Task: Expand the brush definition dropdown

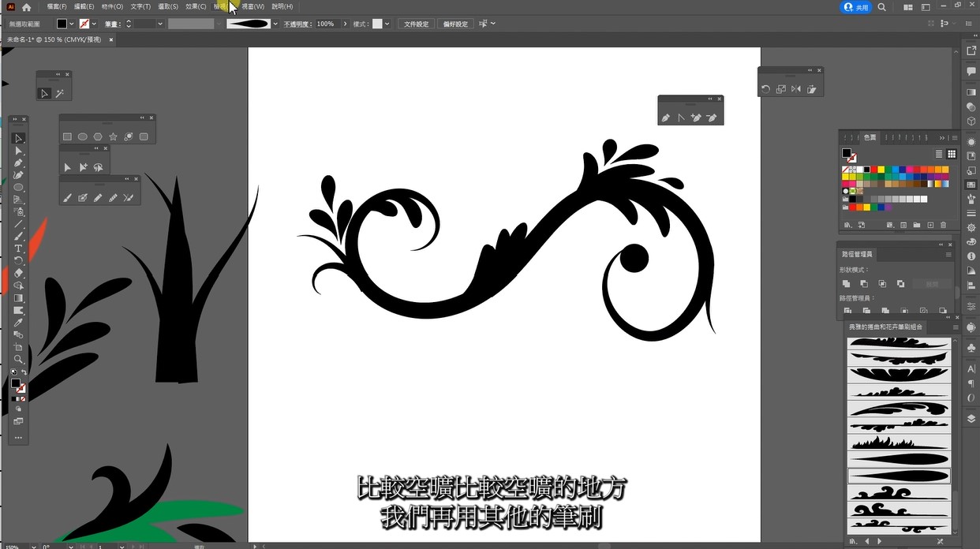Action: 275,24
